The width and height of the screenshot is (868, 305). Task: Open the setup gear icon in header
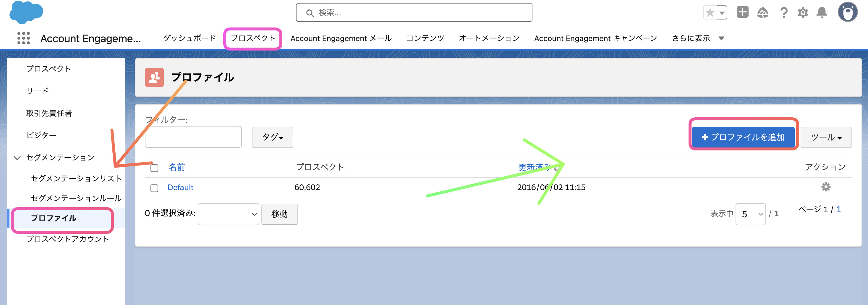tap(803, 13)
